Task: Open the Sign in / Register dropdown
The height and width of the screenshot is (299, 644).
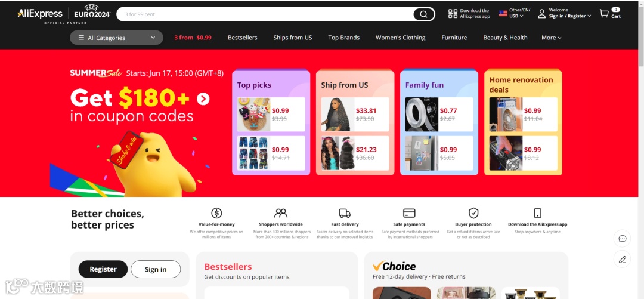Action: (x=570, y=16)
